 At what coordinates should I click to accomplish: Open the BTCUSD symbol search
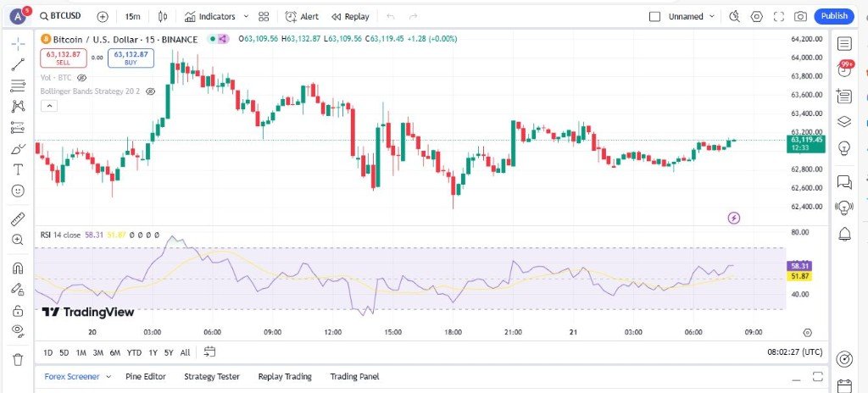tap(60, 16)
